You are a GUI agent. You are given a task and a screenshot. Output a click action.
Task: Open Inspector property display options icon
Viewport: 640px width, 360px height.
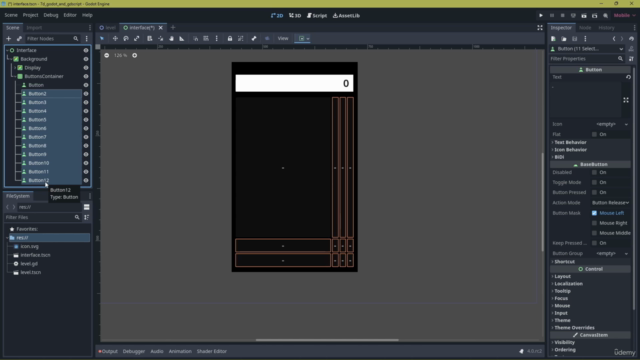click(631, 59)
